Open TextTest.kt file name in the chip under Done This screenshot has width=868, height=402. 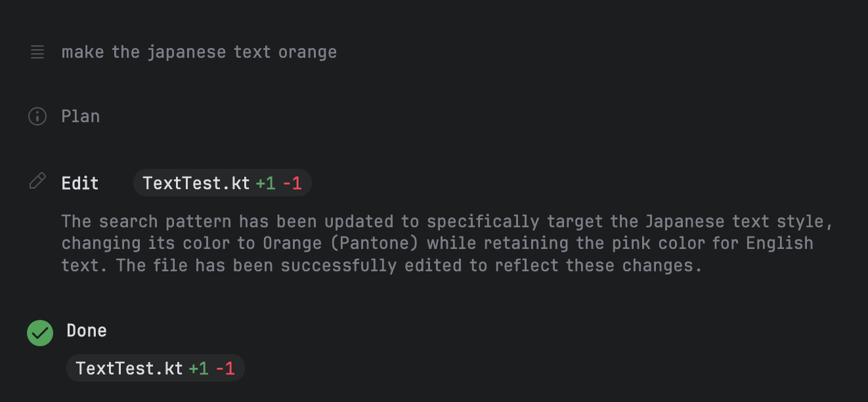pyautogui.click(x=129, y=368)
